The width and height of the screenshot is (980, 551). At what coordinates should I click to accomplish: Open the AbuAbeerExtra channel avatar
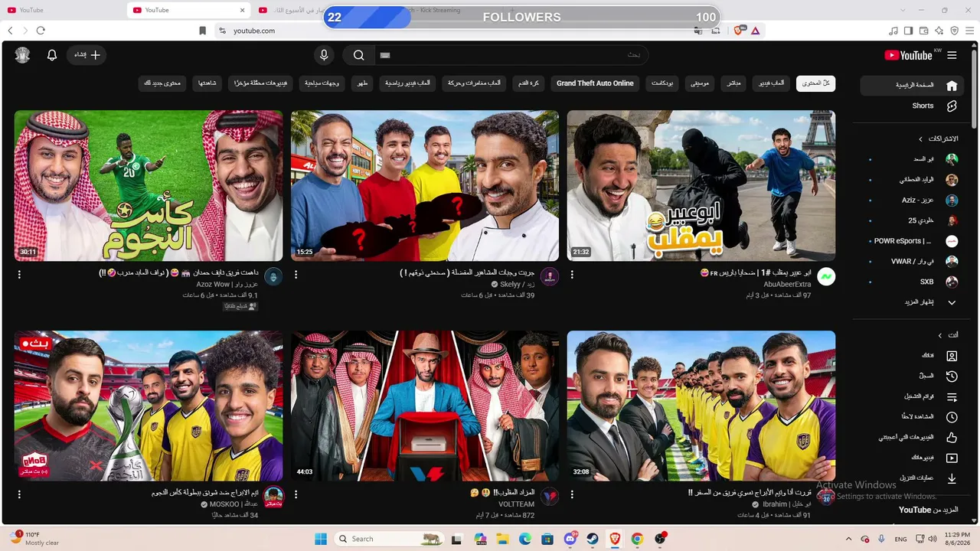[826, 277]
